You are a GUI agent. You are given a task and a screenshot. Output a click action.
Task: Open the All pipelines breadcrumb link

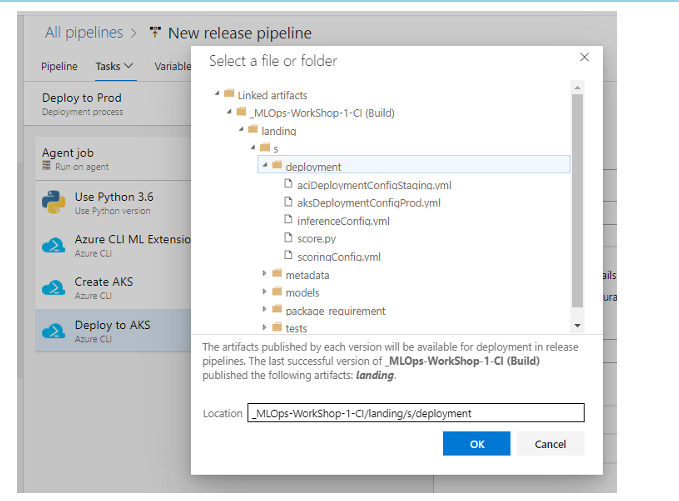84,33
